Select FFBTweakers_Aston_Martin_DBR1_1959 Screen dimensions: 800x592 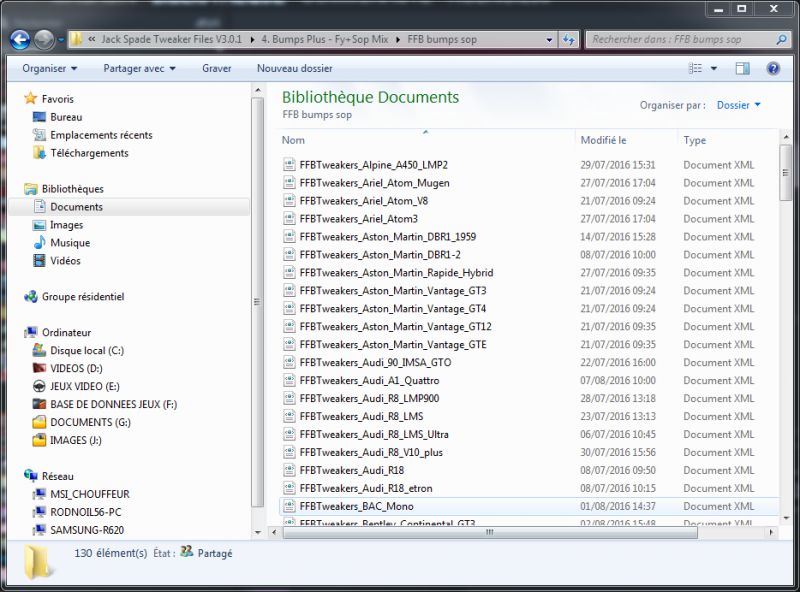388,237
